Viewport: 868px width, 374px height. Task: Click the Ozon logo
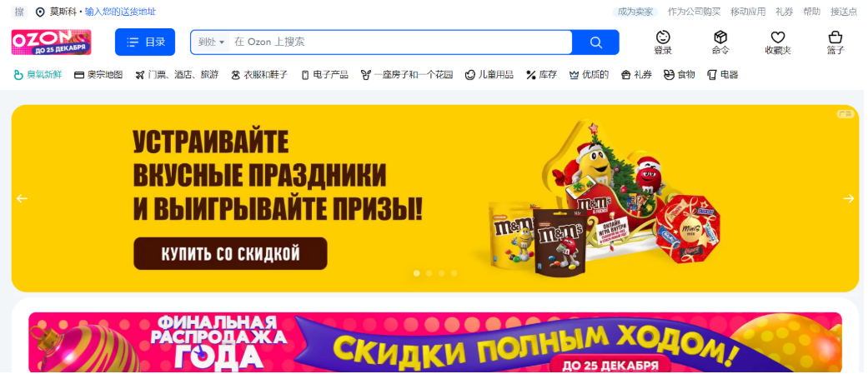tap(52, 42)
